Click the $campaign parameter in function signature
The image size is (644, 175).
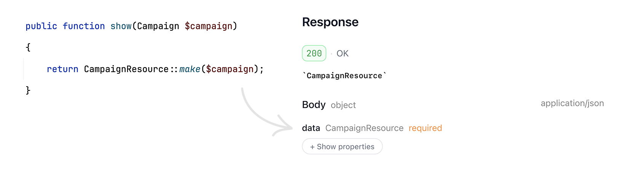point(209,26)
